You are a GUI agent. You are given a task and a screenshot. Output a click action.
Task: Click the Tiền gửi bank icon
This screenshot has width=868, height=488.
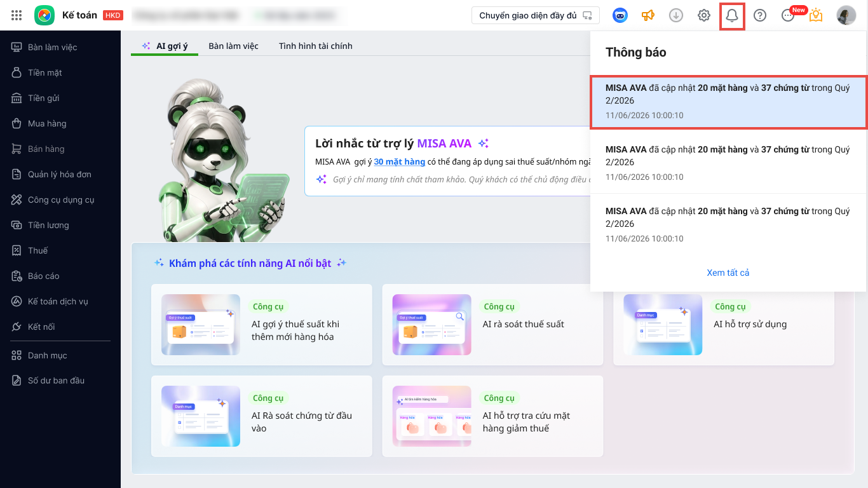tap(17, 98)
